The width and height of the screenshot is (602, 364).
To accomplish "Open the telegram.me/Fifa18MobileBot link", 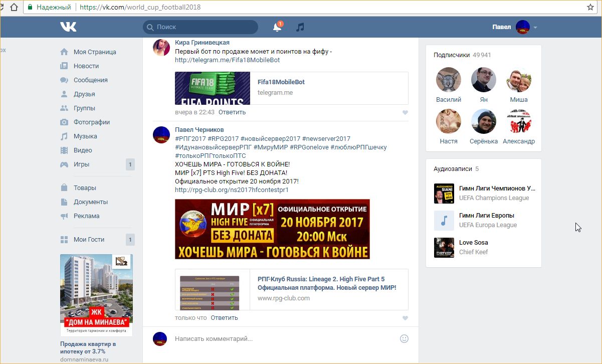I will click(x=227, y=60).
